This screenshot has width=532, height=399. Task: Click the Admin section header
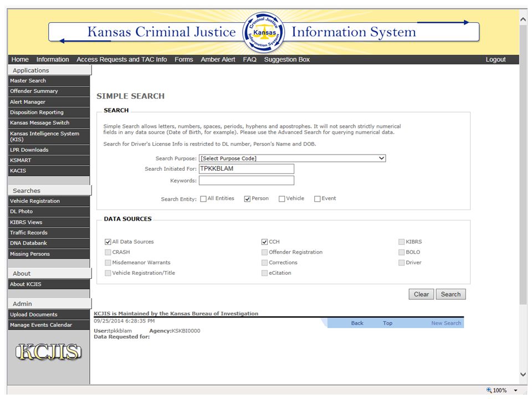[x=49, y=304]
